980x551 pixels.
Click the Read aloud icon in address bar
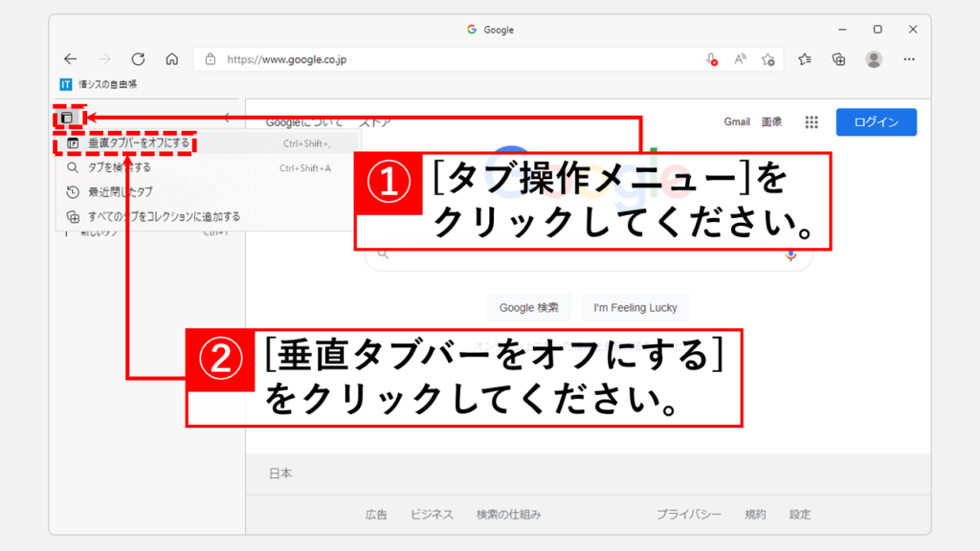740,59
